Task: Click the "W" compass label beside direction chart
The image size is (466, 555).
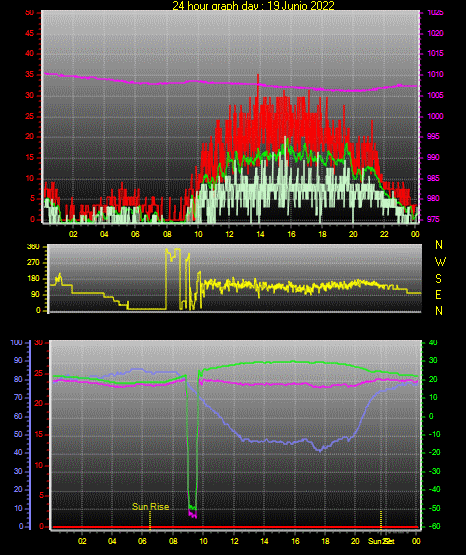Action: pos(440,262)
